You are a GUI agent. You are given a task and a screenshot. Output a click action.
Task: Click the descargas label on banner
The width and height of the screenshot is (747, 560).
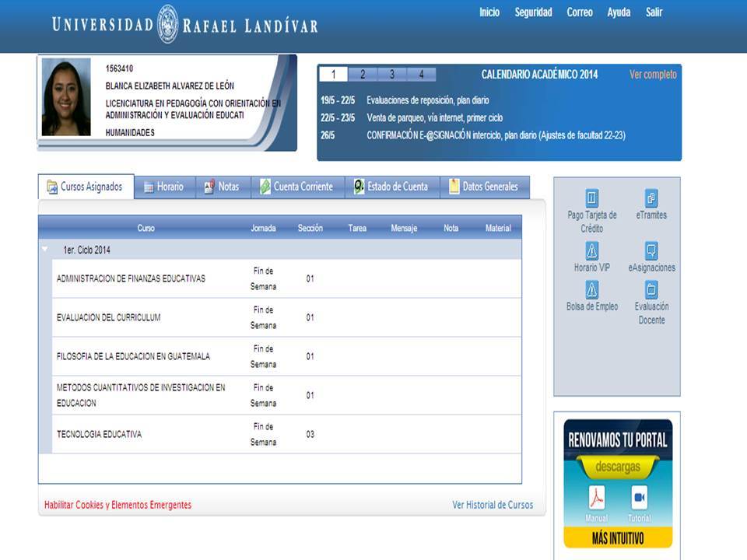617,467
